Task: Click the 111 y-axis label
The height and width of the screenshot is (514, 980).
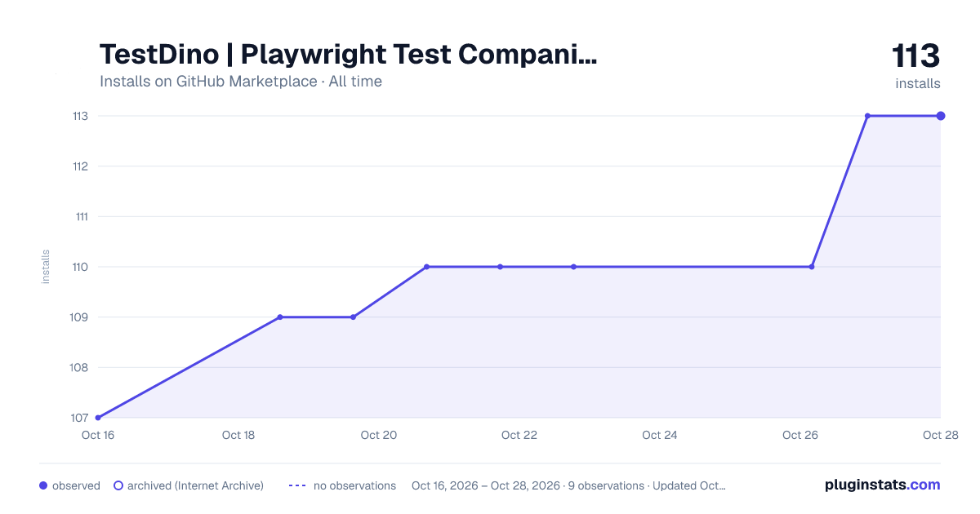Action: 80,216
